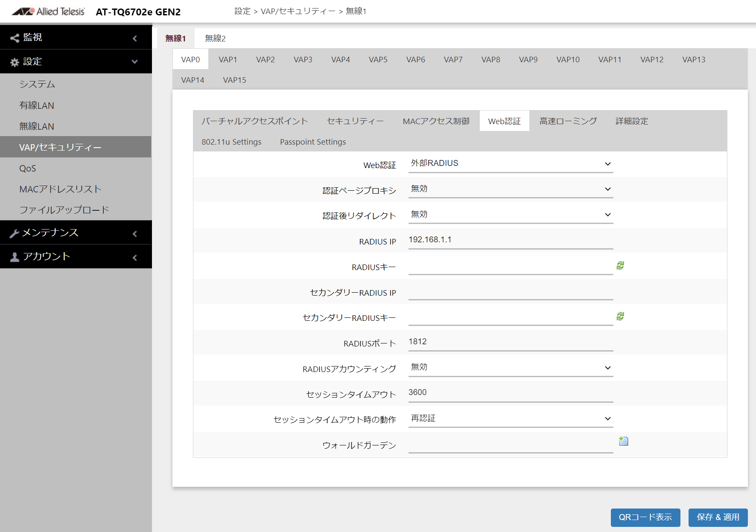Click the ウォールドガーデン input field
This screenshot has height=532, width=756.
[x=511, y=444]
